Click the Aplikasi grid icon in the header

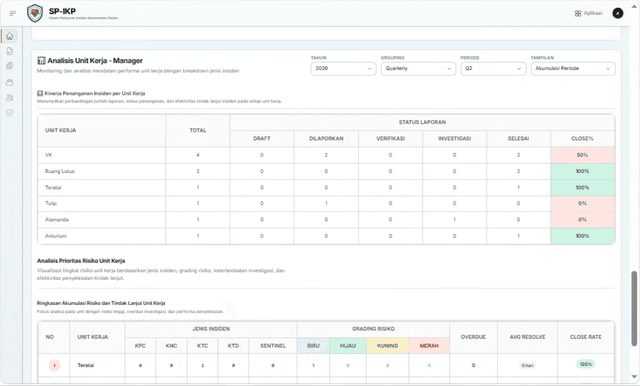click(x=578, y=13)
